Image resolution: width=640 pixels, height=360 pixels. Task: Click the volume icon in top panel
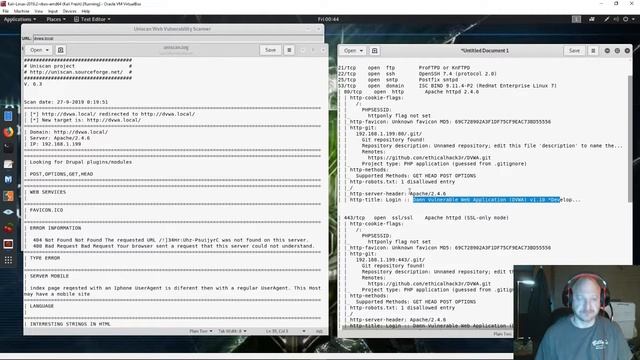pos(616,19)
